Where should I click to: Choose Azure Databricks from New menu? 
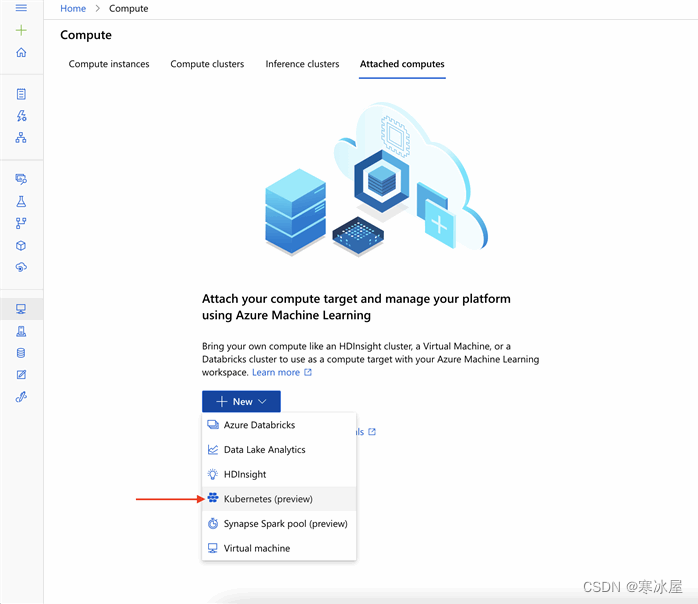(x=279, y=425)
